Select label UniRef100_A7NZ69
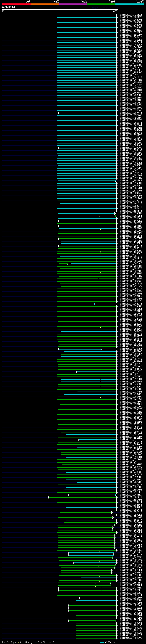146x644 pixels. click(131, 138)
